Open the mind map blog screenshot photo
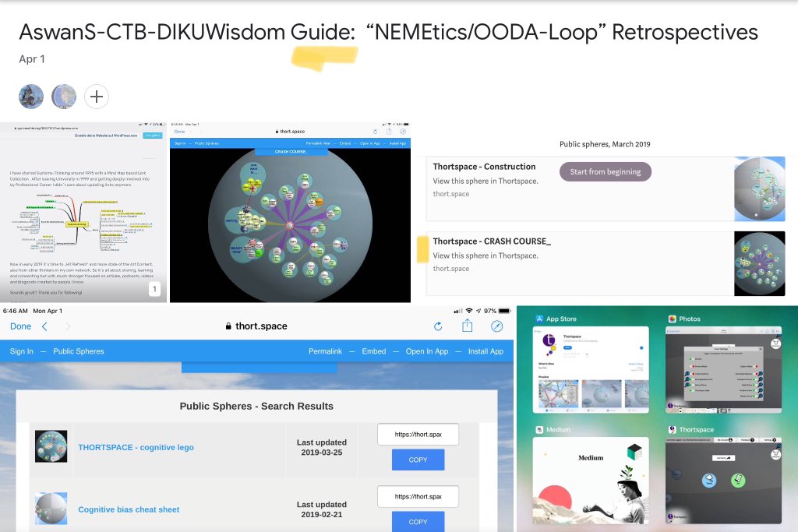The width and height of the screenshot is (798, 532). coord(83,212)
